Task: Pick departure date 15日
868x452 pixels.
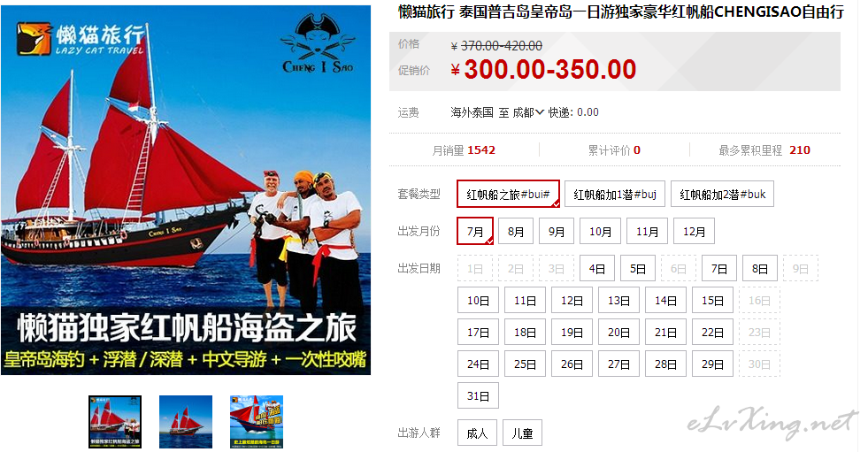Action: click(712, 301)
